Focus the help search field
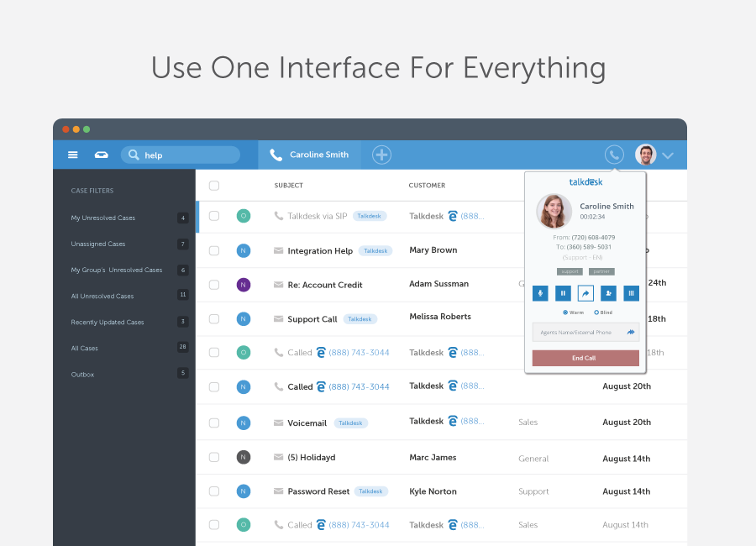This screenshot has height=546, width=756. [181, 155]
